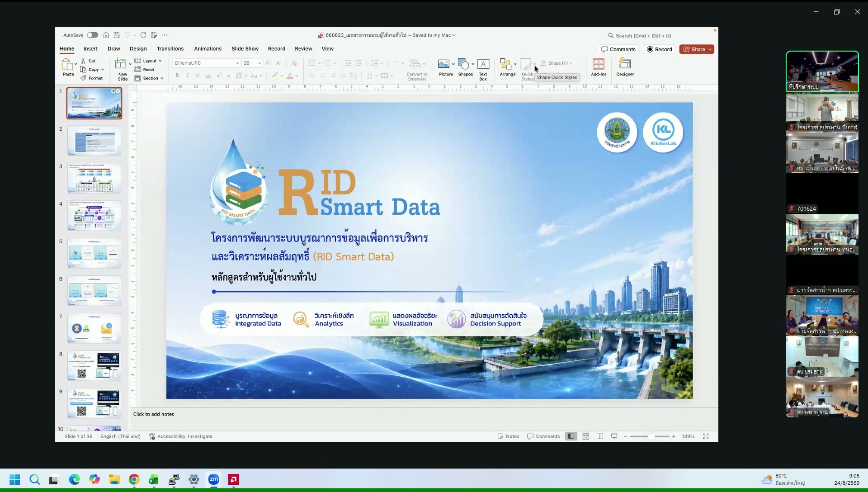This screenshot has width=868, height=492.
Task: Open Comments pane from status bar
Action: pyautogui.click(x=543, y=436)
